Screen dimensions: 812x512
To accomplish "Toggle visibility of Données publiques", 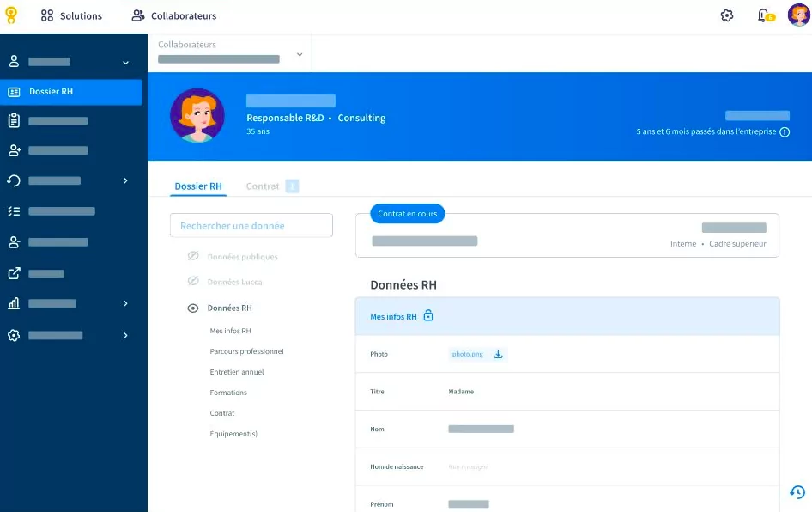I will pos(193,257).
